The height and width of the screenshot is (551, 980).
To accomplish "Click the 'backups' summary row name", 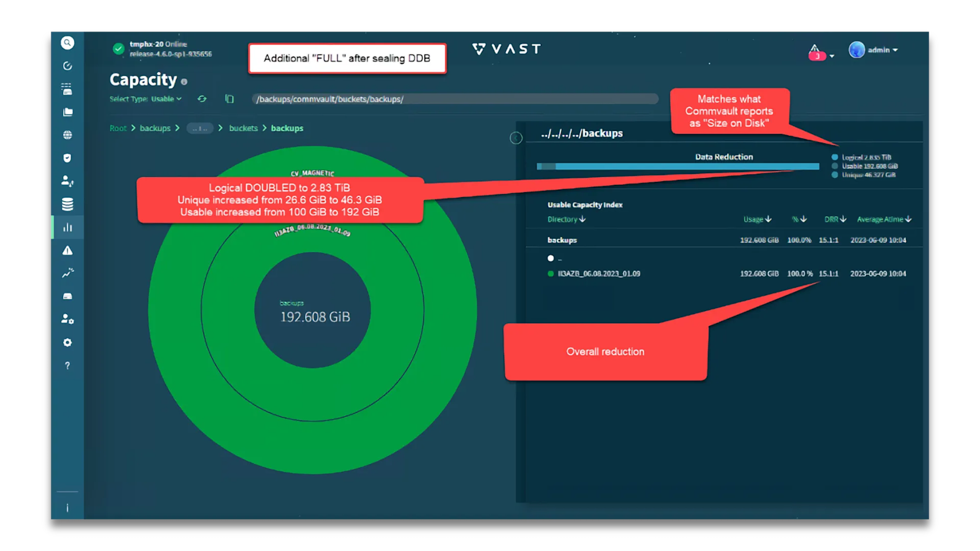I will coord(562,240).
